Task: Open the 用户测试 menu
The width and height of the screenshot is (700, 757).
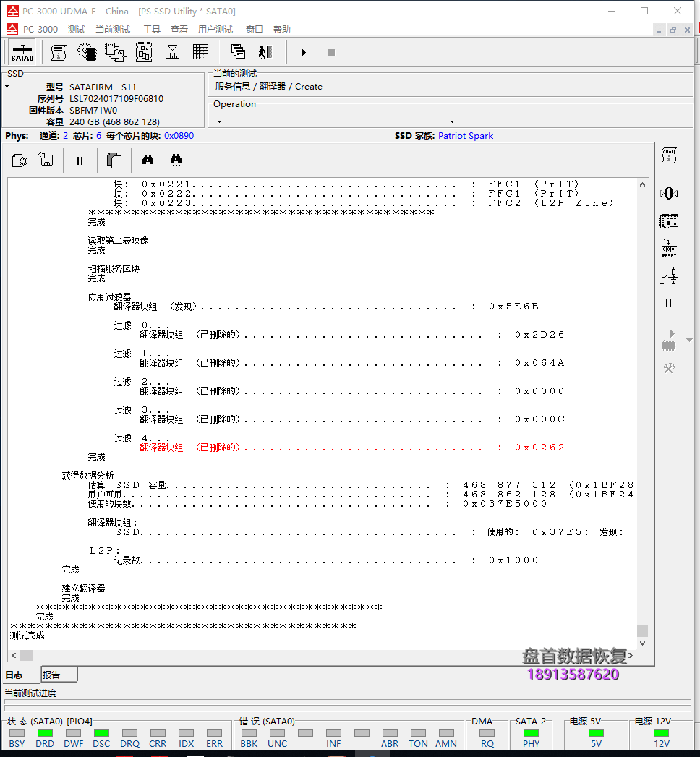Action: pos(215,30)
